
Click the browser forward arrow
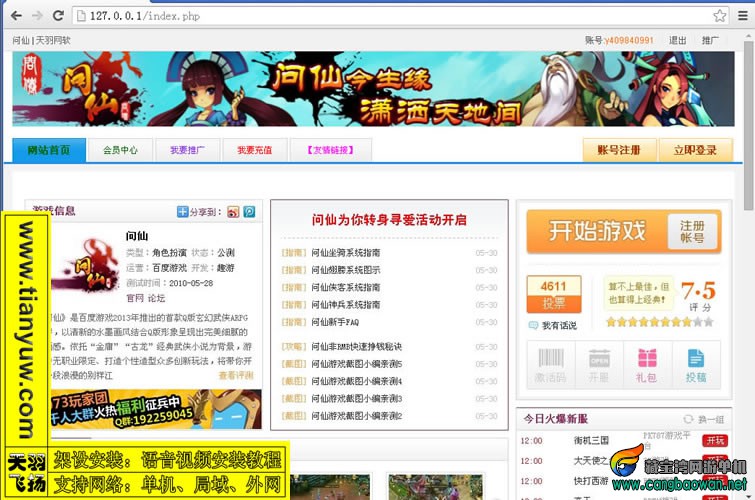coord(37,15)
